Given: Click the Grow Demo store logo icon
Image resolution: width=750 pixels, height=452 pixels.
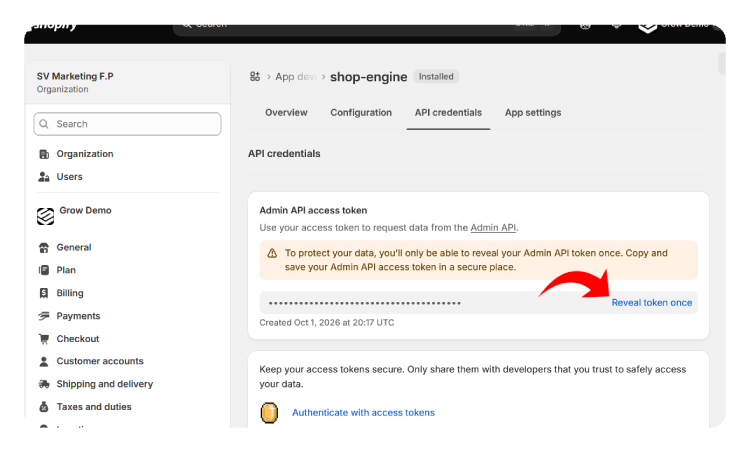Looking at the screenshot, I should click(45, 216).
